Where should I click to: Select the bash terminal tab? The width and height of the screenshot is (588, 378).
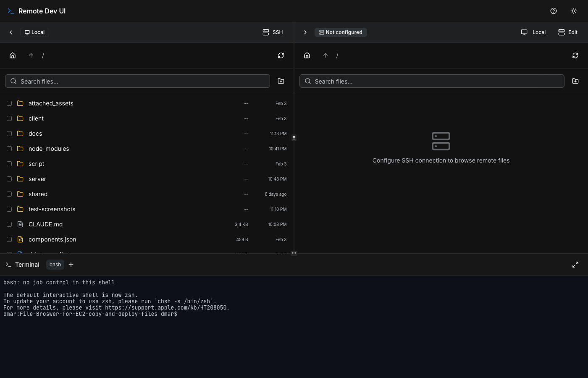(55, 265)
